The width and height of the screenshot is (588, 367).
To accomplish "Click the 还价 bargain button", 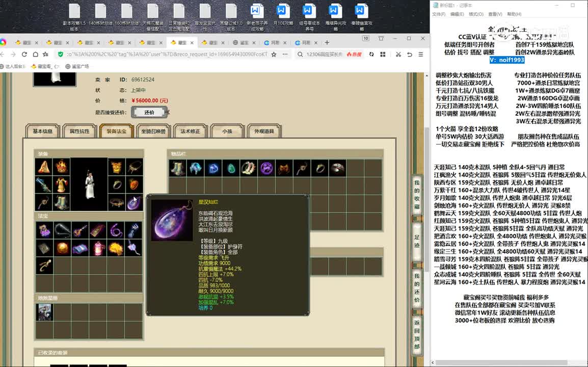I will [149, 112].
